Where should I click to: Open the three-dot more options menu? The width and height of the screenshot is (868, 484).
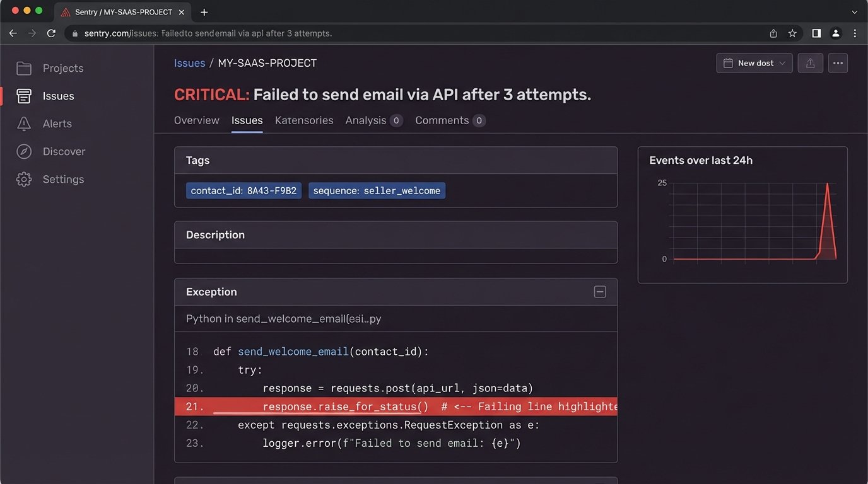838,63
